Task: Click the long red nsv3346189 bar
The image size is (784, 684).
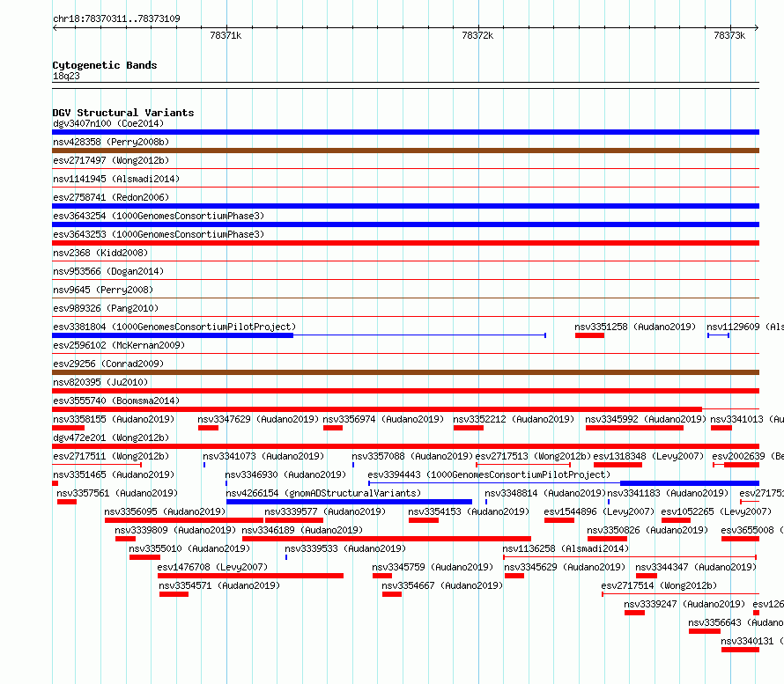Action: pyautogui.click(x=387, y=539)
